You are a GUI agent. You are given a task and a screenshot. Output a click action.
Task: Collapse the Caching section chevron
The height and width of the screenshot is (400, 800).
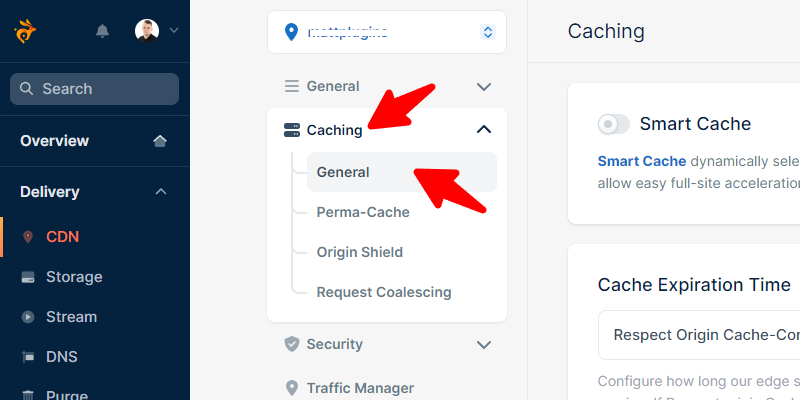(x=483, y=130)
